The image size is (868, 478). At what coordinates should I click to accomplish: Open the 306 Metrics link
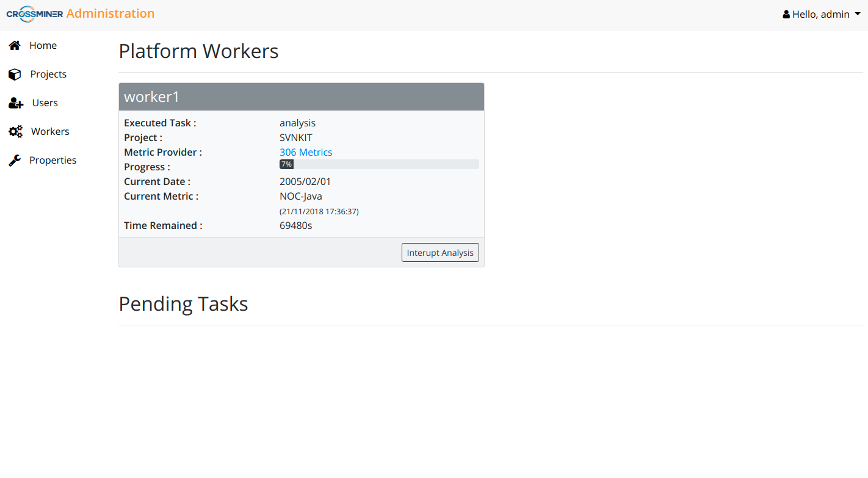pos(306,152)
